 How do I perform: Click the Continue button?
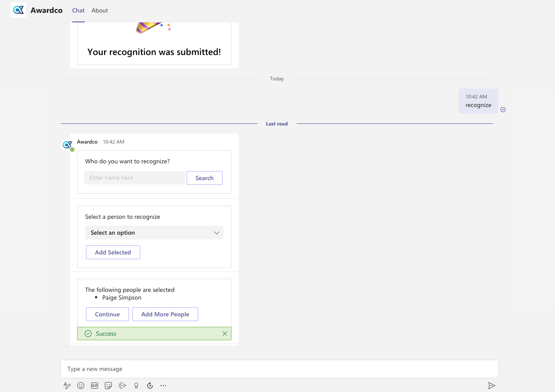[107, 314]
